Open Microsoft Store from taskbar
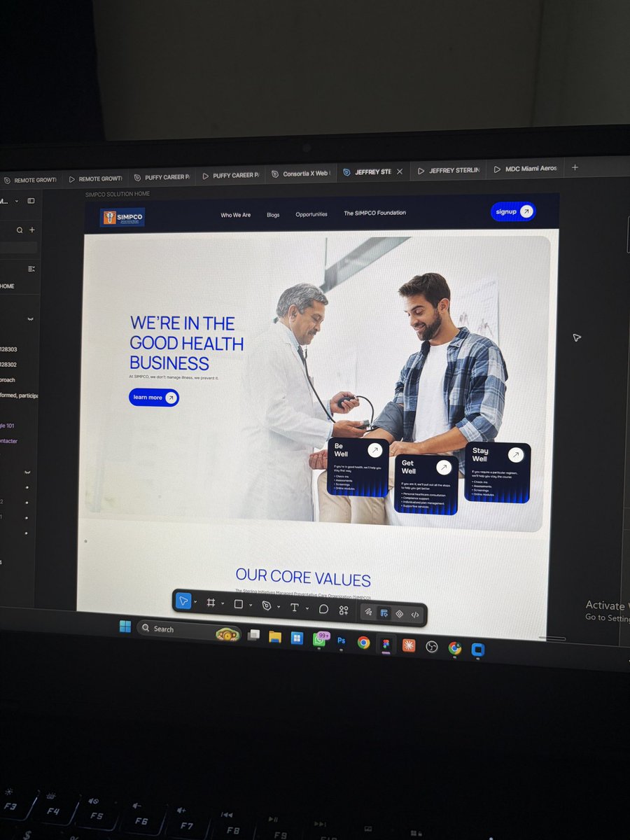 point(297,638)
